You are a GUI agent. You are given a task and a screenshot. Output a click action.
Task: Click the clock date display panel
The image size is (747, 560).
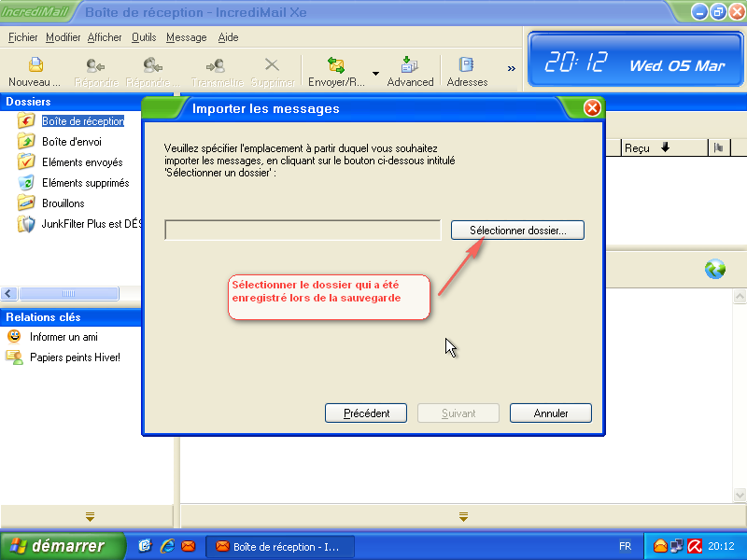point(635,60)
